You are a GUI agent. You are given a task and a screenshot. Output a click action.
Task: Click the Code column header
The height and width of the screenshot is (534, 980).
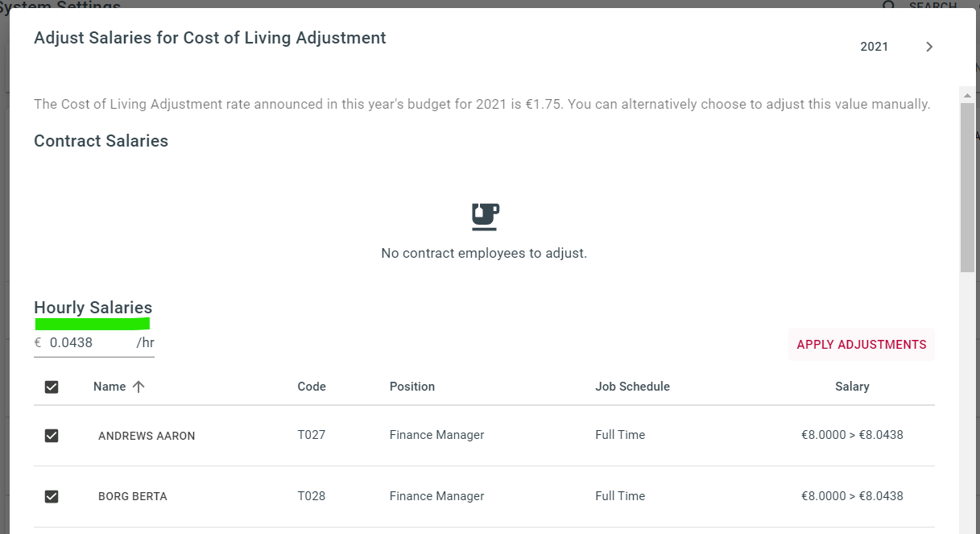pyautogui.click(x=312, y=387)
